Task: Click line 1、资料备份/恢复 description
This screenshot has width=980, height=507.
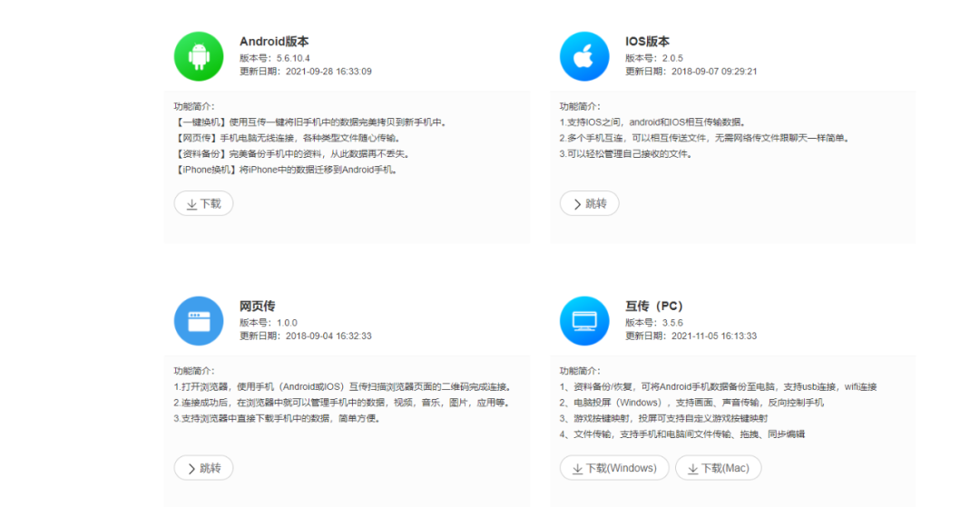Action: pyautogui.click(x=719, y=387)
